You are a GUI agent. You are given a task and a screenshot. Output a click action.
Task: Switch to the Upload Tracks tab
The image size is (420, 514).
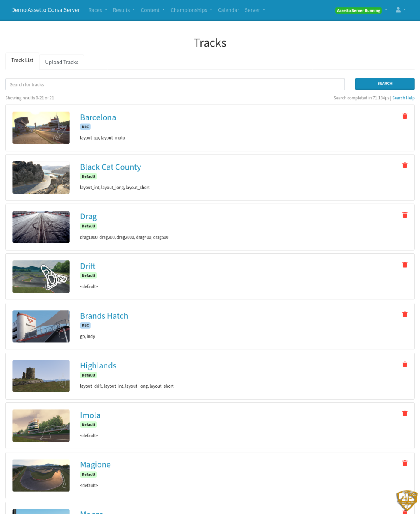coord(62,62)
